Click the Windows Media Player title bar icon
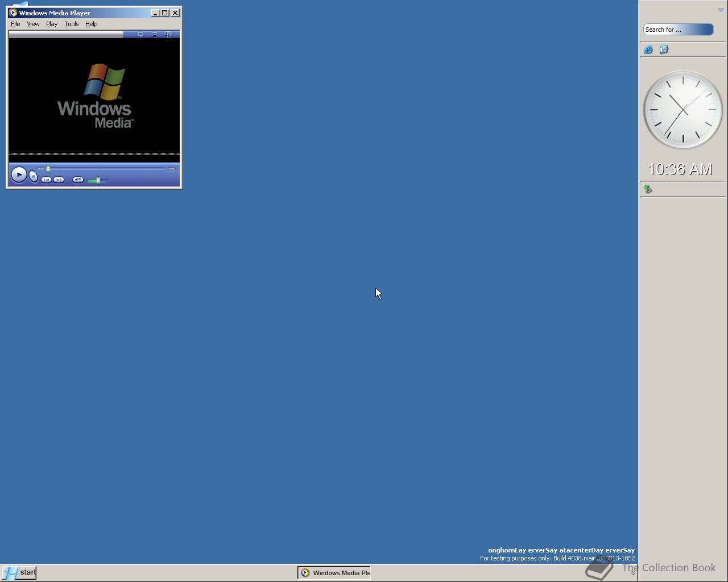 [x=13, y=13]
